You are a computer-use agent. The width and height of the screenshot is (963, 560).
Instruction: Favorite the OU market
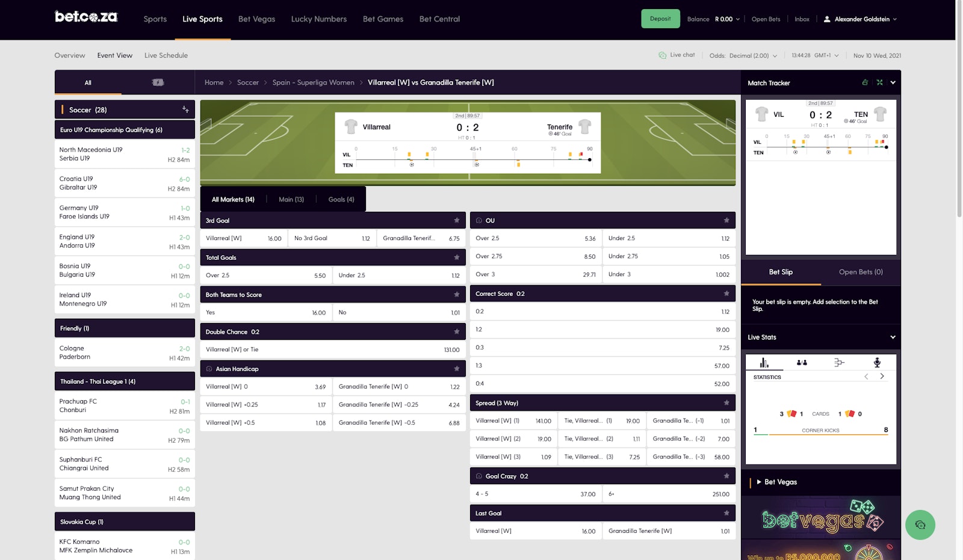click(x=726, y=220)
